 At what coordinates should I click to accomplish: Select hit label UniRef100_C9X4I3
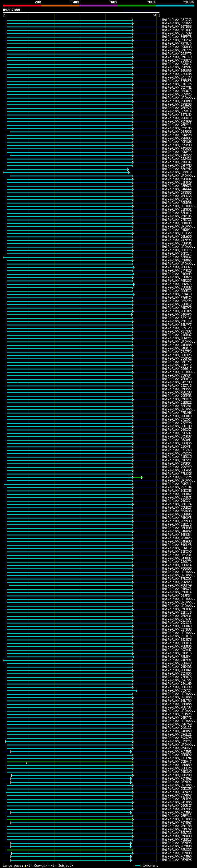coord(176,294)
